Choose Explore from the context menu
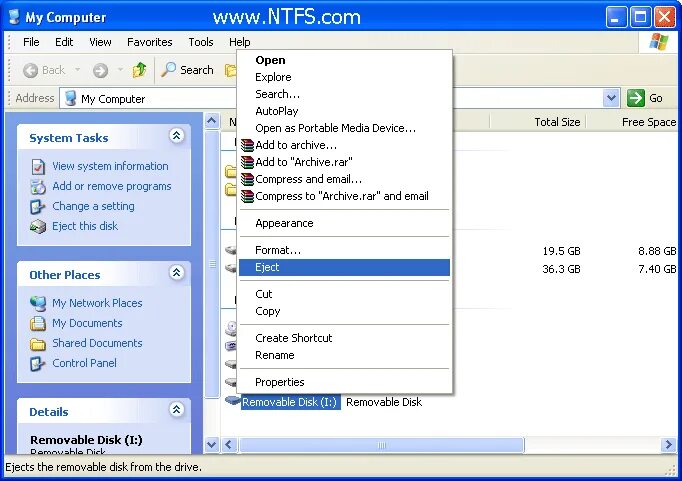The image size is (682, 481). (x=344, y=77)
